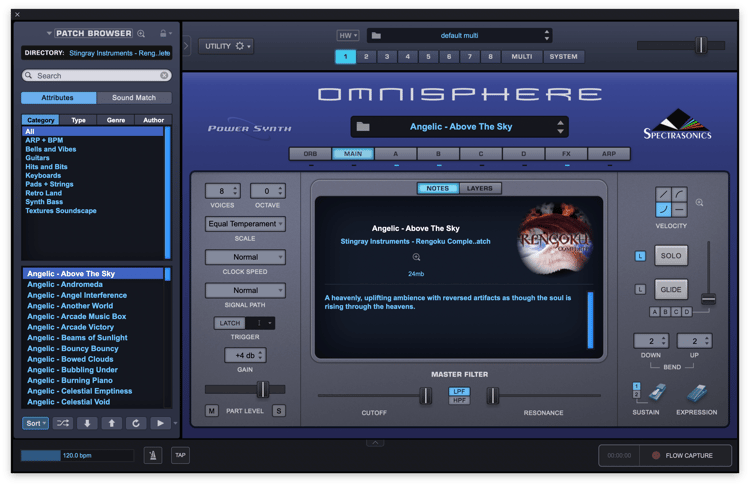The image size is (750, 486).
Task: Click the metronome icon near bpm
Action: click(x=153, y=455)
